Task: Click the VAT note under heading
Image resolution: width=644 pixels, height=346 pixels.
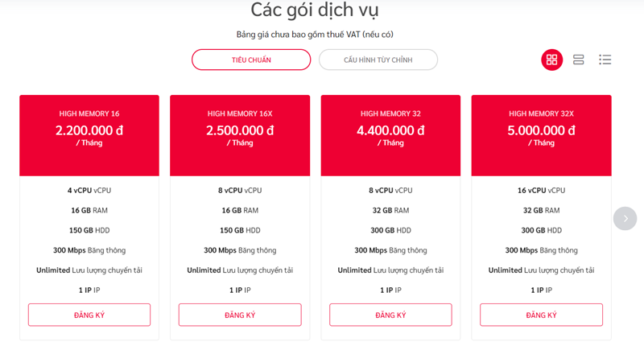Action: 315,35
